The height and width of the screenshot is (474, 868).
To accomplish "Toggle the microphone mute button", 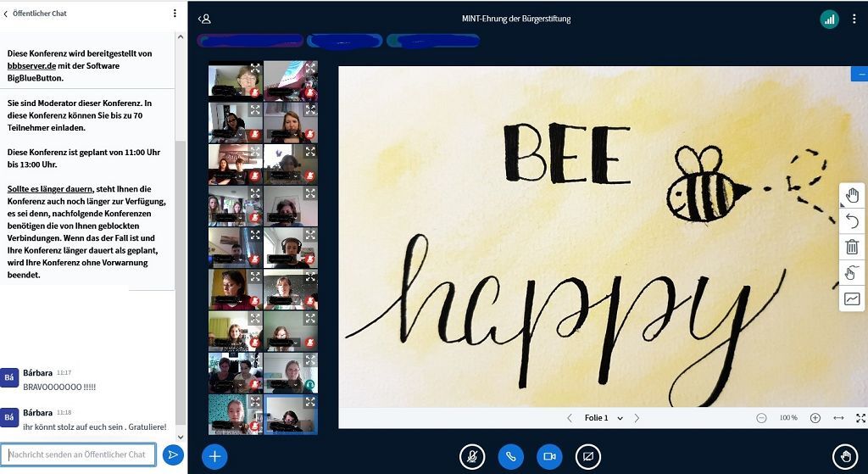I will coord(472,456).
